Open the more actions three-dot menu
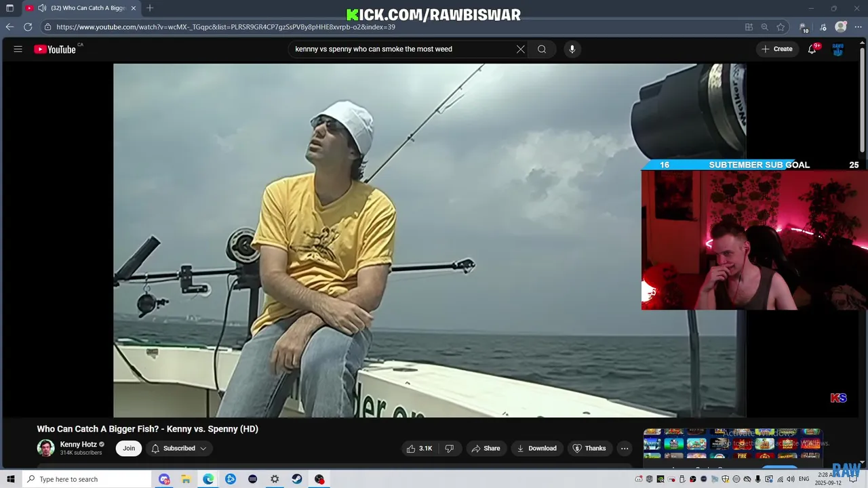868x488 pixels. [x=625, y=448]
